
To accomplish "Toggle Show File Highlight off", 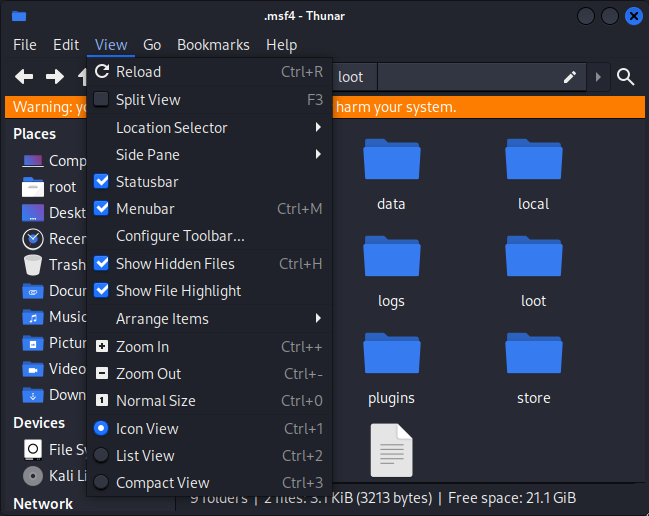I will click(x=101, y=290).
